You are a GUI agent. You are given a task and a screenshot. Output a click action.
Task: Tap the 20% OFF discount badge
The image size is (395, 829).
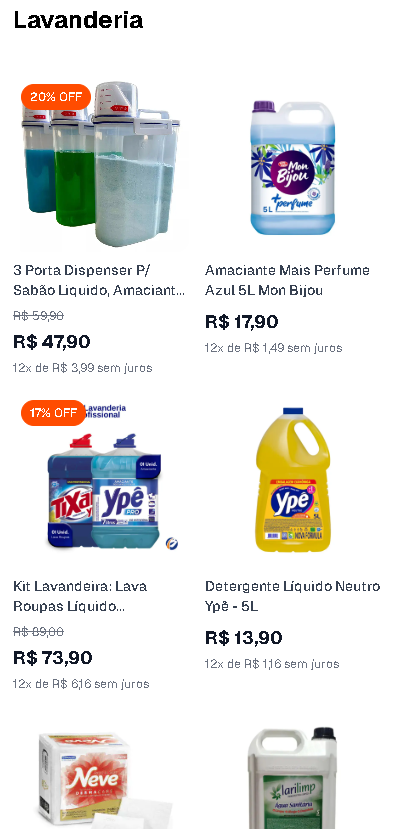(x=56, y=97)
